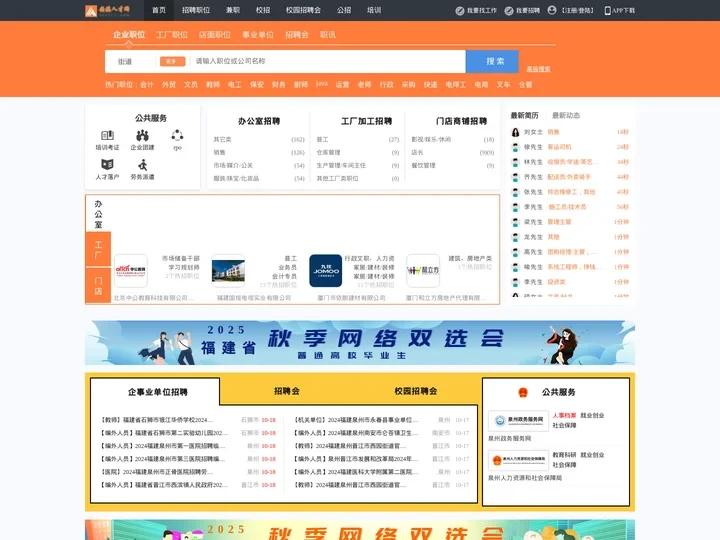Click the site logo in the header
The image size is (720, 540).
click(107, 10)
